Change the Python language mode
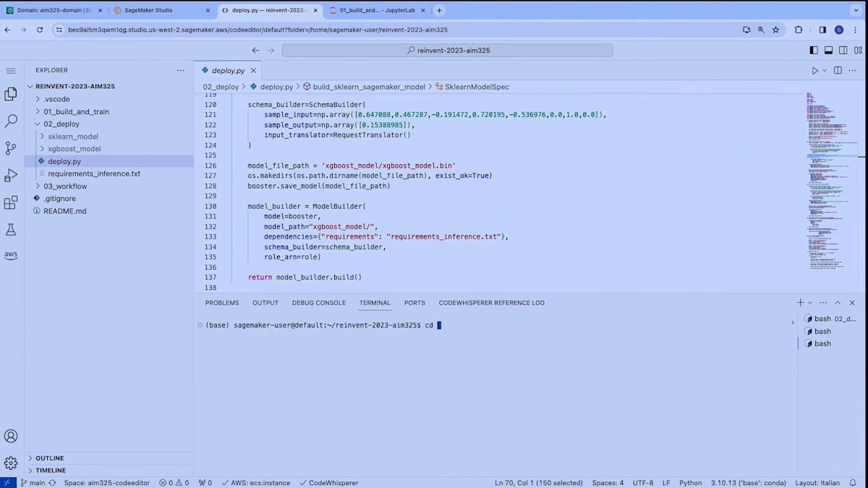Viewport: 868px width, 488px height. pyautogui.click(x=690, y=482)
